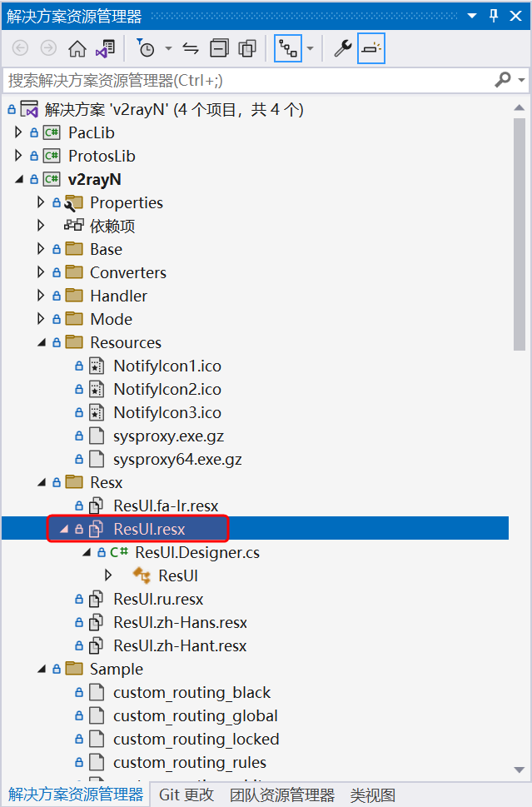Click Sync with Active Document arrows icon
This screenshot has height=807, width=532.
191,49
